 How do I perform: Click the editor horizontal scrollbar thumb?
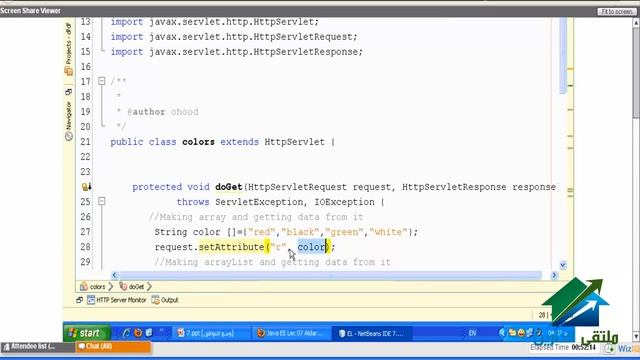[330, 275]
